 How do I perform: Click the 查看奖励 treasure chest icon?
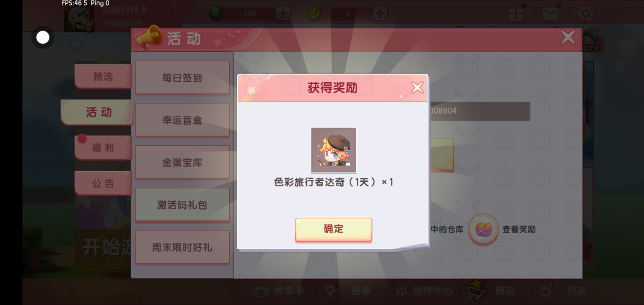click(483, 230)
